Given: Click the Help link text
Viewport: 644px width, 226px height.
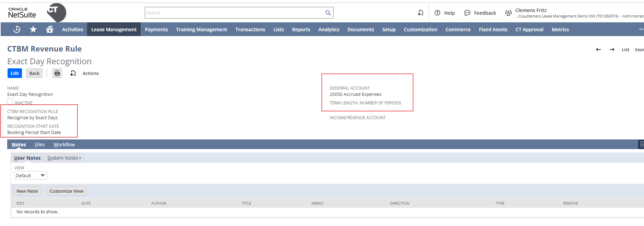Looking at the screenshot, I should 449,13.
